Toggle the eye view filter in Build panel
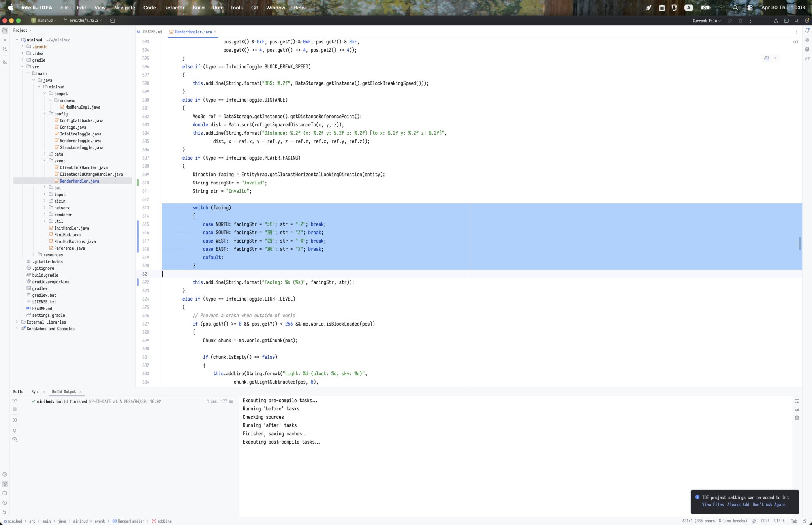Viewport: 812px width, 525px height. coord(15,439)
